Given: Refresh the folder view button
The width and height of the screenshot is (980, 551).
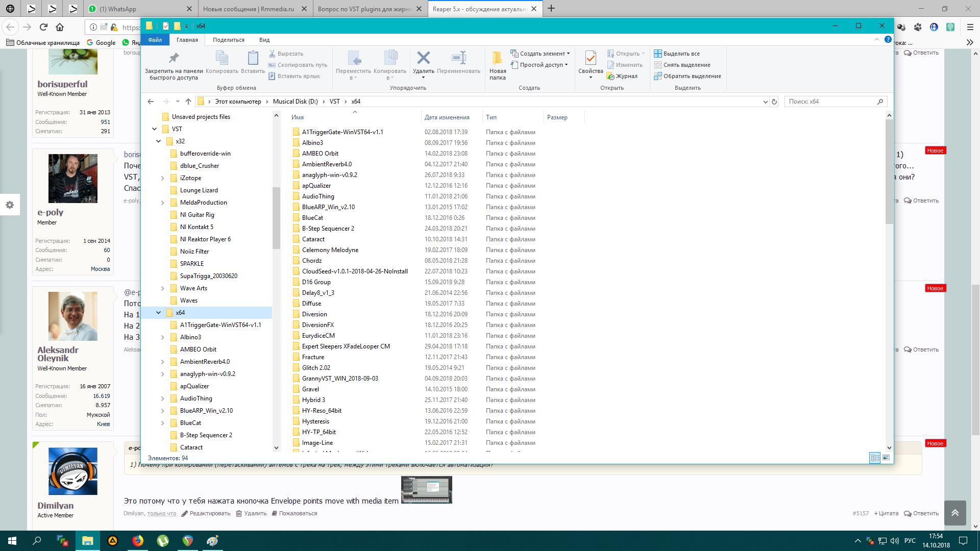Looking at the screenshot, I should point(774,102).
